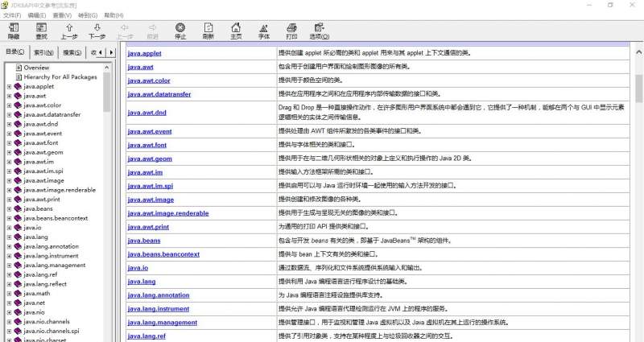Expand the java.awt.event tree node
Screen dimensions: 644x342
9,134
